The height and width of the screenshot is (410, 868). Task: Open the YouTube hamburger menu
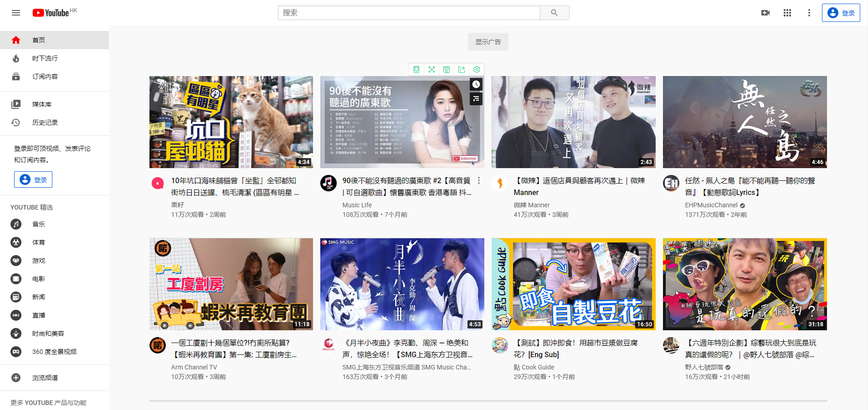15,13
